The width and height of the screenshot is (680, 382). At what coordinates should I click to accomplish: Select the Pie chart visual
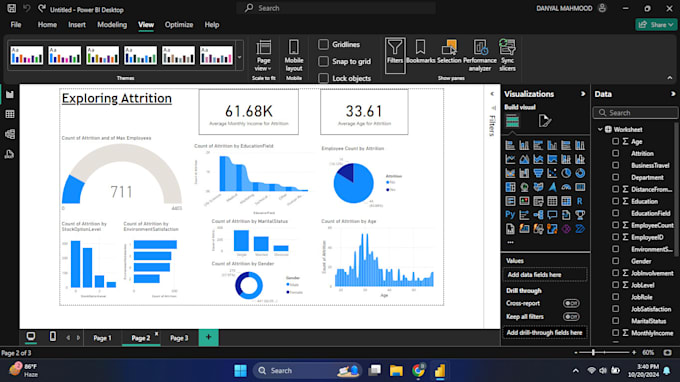coord(566,173)
